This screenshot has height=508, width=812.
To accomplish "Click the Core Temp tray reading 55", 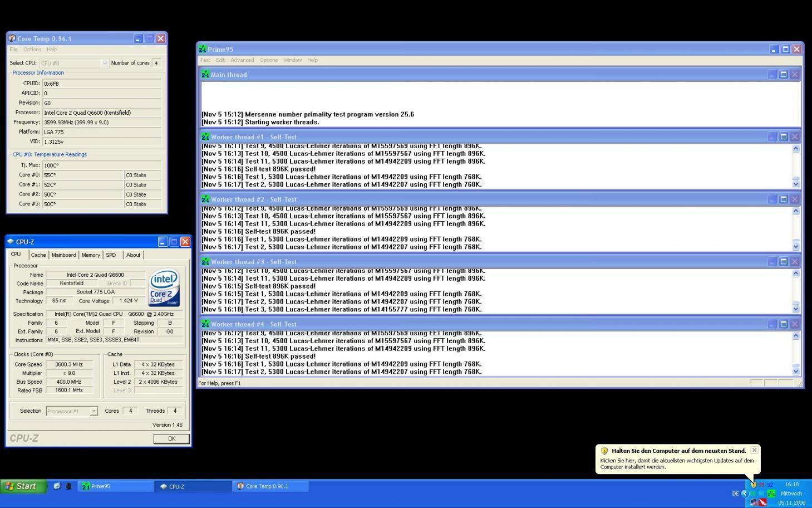I will [x=761, y=485].
